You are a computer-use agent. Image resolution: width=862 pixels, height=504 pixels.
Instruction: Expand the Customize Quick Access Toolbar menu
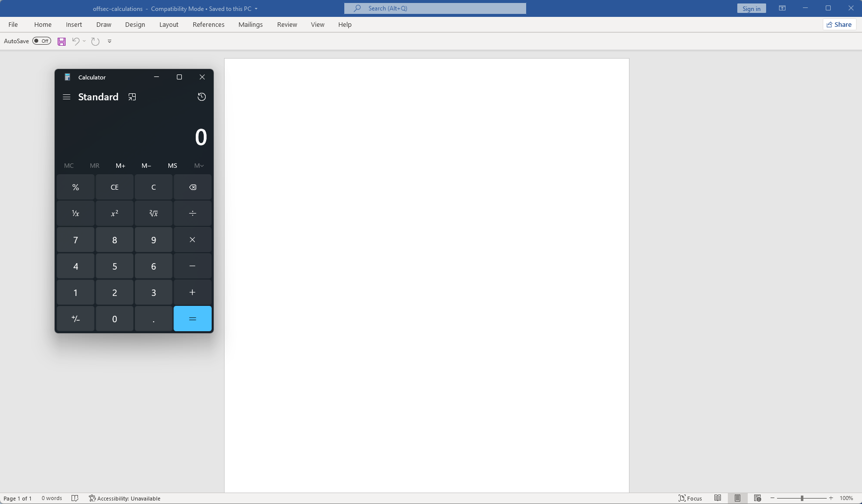click(109, 41)
